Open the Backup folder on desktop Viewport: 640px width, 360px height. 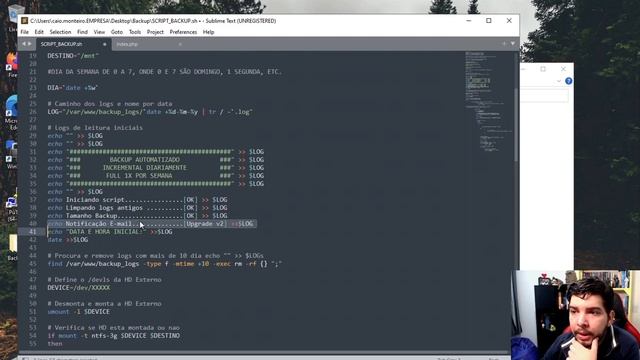[x=13, y=247]
